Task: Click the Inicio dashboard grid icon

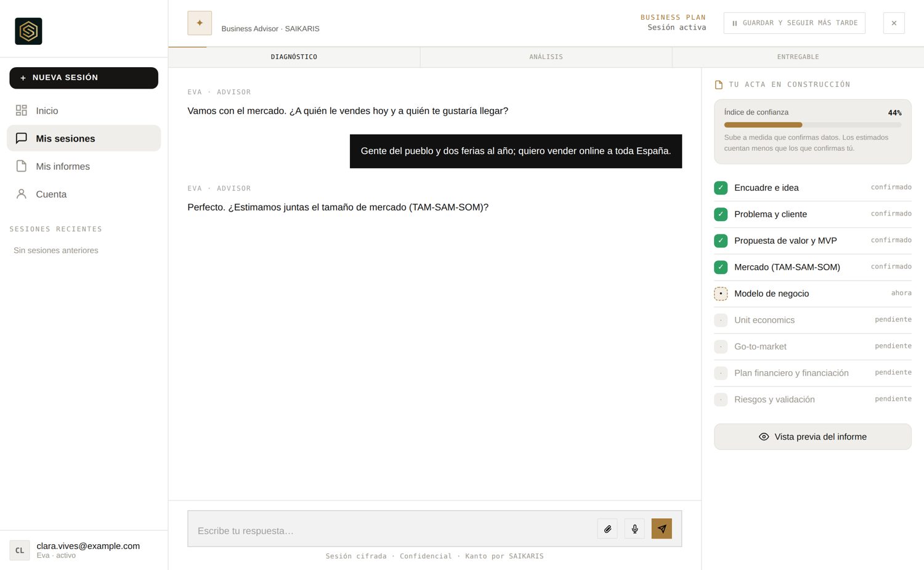Action: click(22, 111)
